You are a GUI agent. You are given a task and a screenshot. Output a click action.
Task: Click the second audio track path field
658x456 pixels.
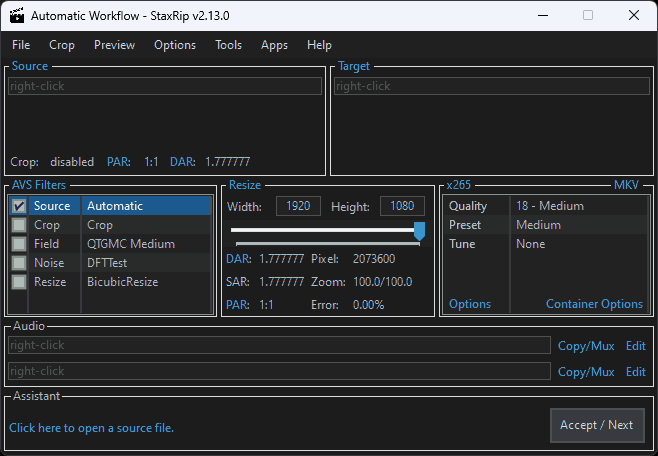279,371
